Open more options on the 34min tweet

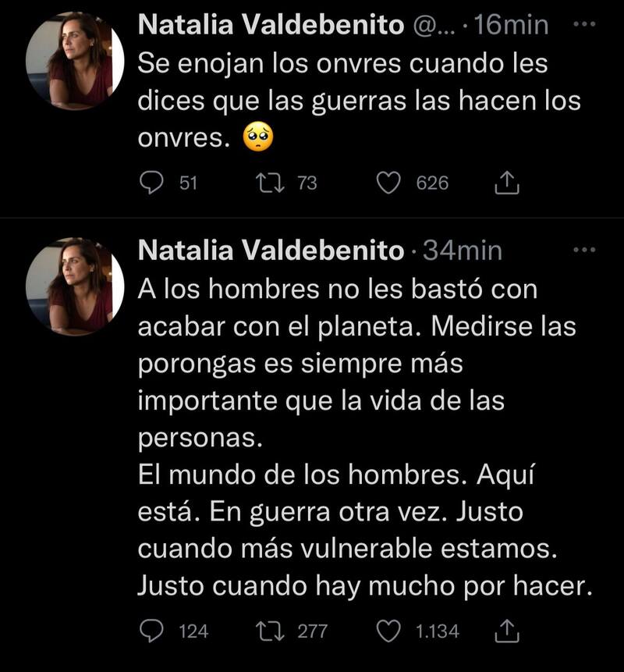(x=583, y=250)
